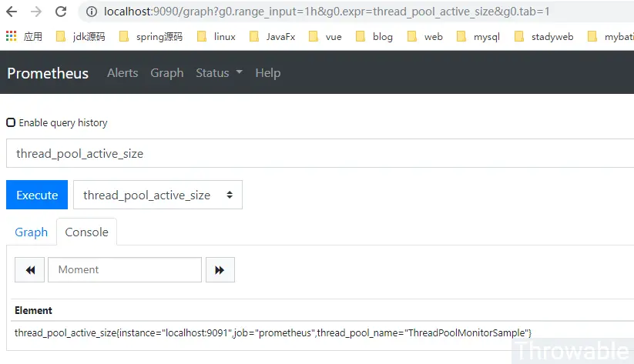Open the thread_pool_active_size metric selector

158,195
